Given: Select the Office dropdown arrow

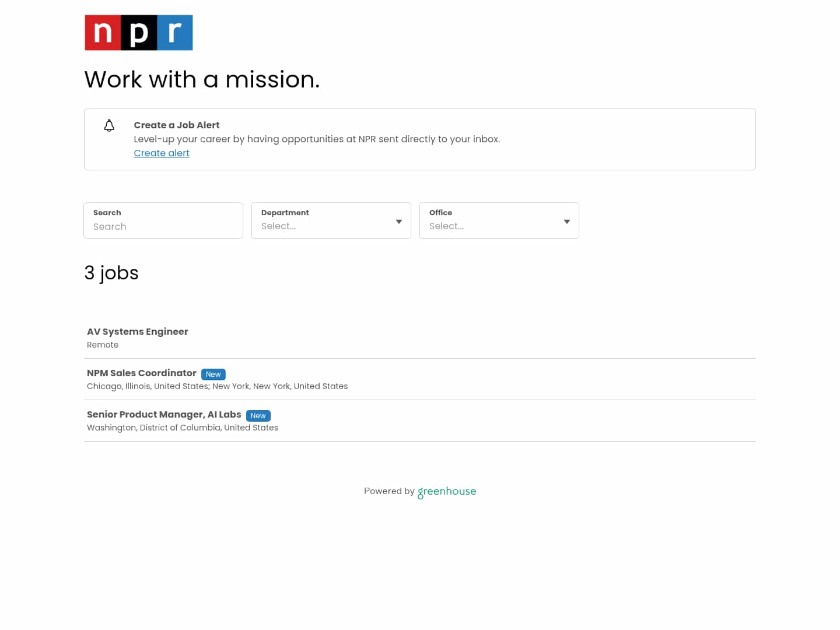Looking at the screenshot, I should tap(566, 221).
